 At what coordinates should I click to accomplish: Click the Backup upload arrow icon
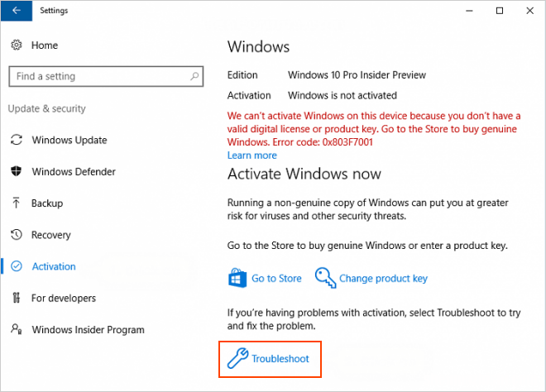16,203
